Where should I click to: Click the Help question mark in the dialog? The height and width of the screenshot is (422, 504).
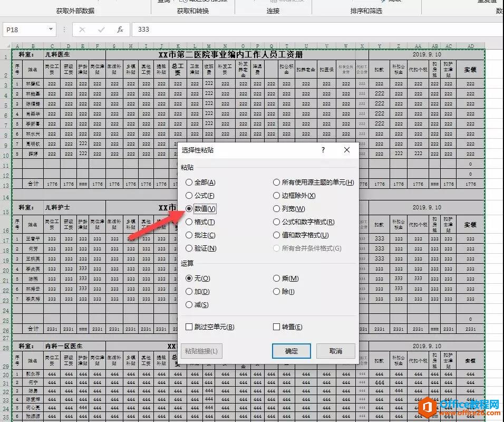tap(323, 150)
